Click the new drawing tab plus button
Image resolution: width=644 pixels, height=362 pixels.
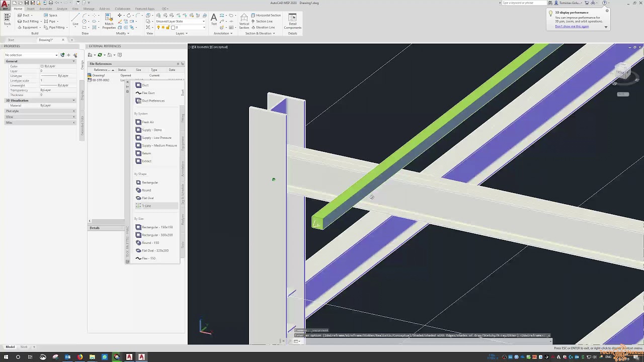pyautogui.click(x=71, y=40)
